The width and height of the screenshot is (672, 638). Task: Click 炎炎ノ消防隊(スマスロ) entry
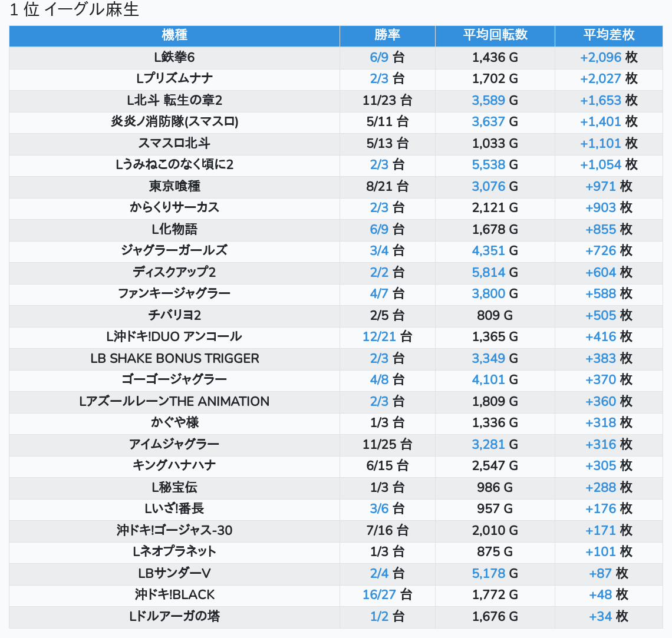[174, 121]
